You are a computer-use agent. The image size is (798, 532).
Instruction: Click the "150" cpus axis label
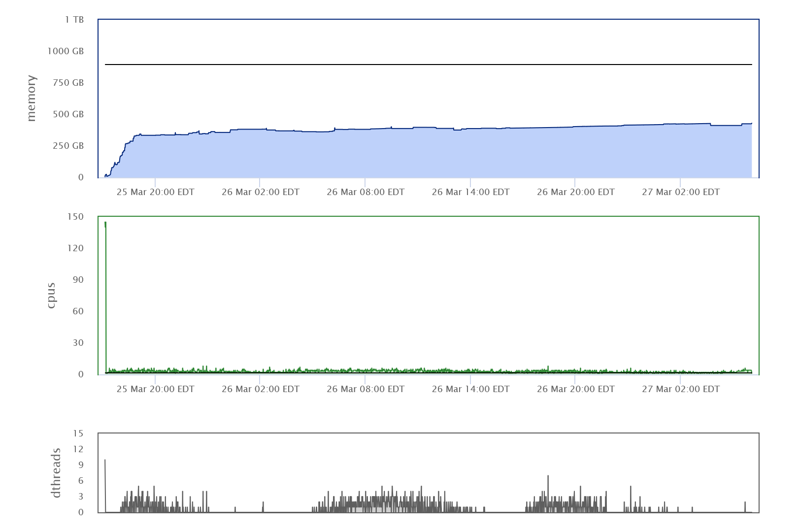point(76,217)
